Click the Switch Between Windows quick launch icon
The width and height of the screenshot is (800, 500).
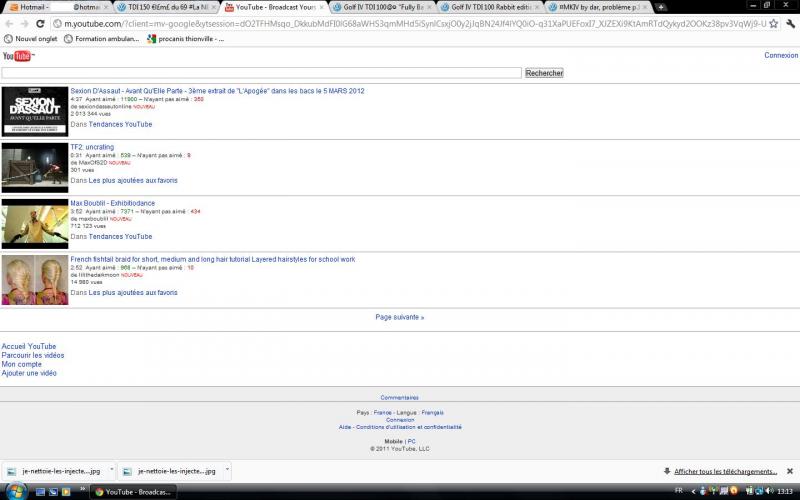53,492
